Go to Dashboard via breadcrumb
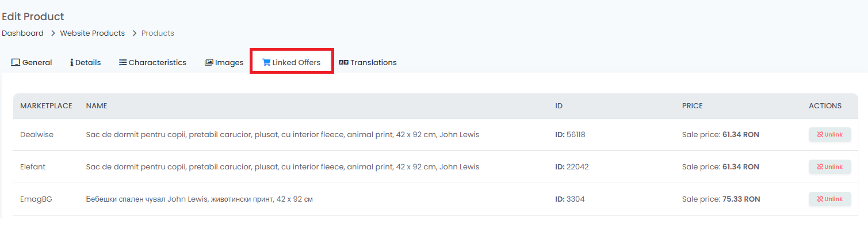Image resolution: width=868 pixels, height=227 pixels. [22, 33]
